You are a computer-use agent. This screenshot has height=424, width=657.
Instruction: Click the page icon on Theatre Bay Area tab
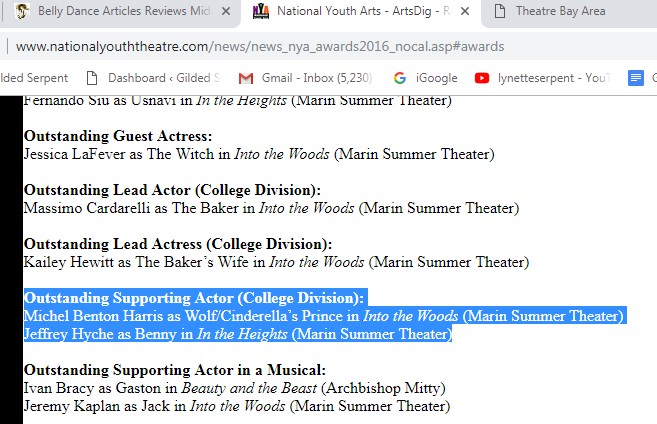pos(497,12)
